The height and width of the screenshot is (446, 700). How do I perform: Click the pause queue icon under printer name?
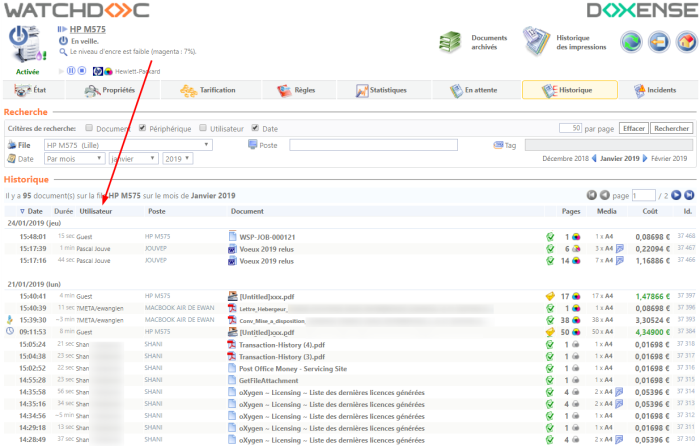click(x=71, y=71)
